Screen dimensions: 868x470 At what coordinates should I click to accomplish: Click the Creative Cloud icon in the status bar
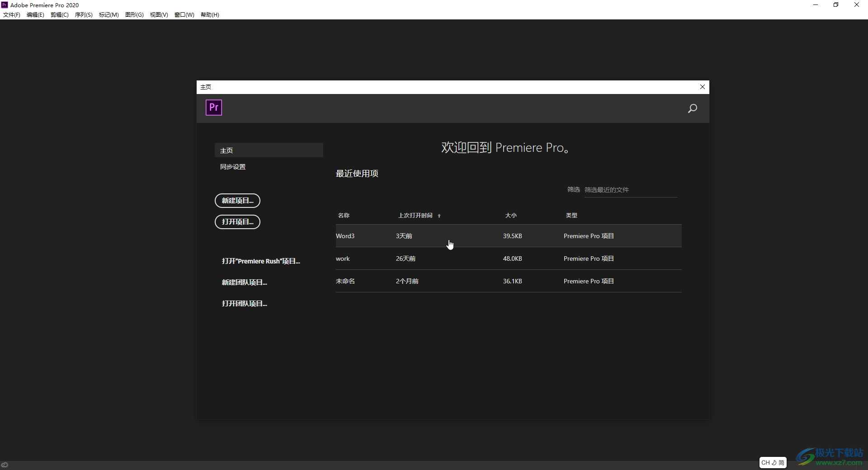[x=5, y=465]
